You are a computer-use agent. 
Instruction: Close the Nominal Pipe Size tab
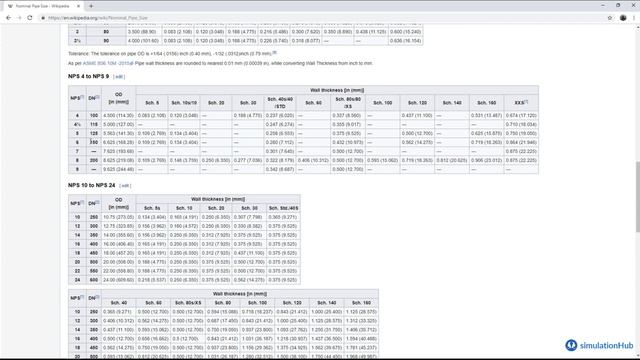click(x=78, y=6)
